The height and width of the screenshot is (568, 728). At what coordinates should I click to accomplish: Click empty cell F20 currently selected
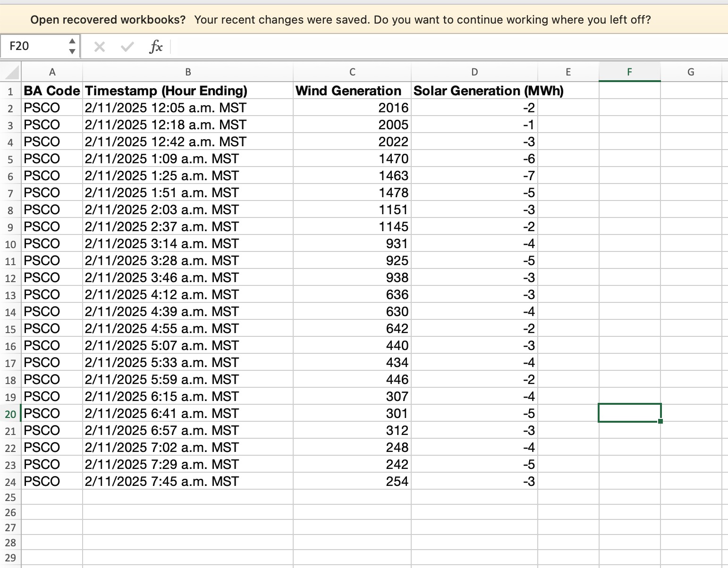(629, 413)
